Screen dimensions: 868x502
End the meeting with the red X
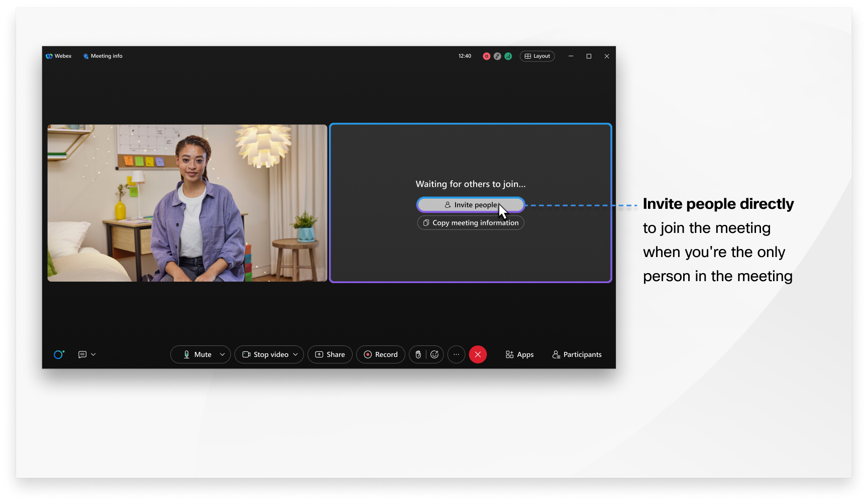point(478,354)
